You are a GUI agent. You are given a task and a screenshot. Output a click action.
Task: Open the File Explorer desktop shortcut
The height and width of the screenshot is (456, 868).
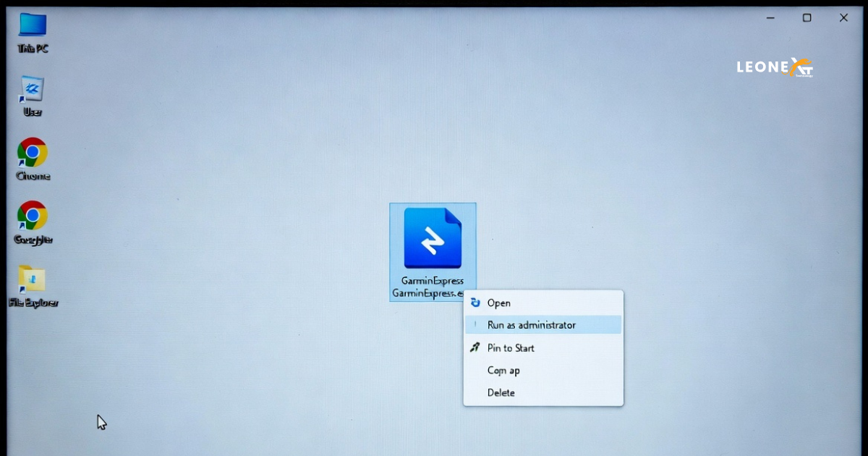(x=33, y=279)
